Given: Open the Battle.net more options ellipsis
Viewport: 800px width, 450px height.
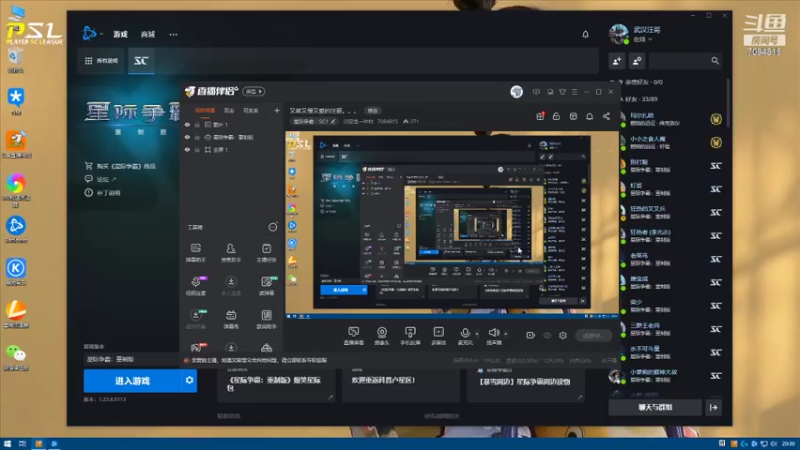Looking at the screenshot, I should pyautogui.click(x=173, y=34).
